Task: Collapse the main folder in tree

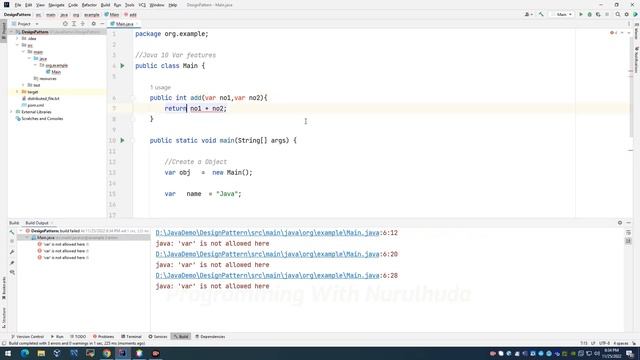Action: [24, 52]
